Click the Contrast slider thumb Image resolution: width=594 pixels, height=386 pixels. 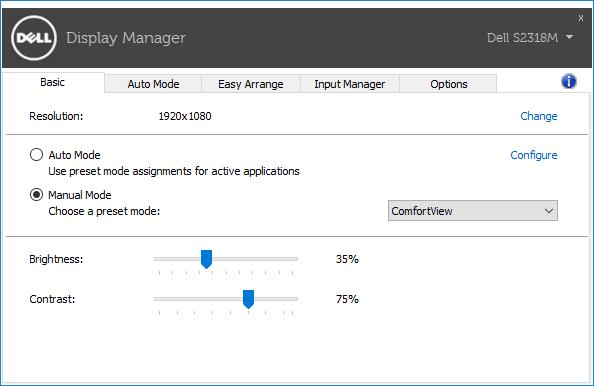tap(248, 299)
